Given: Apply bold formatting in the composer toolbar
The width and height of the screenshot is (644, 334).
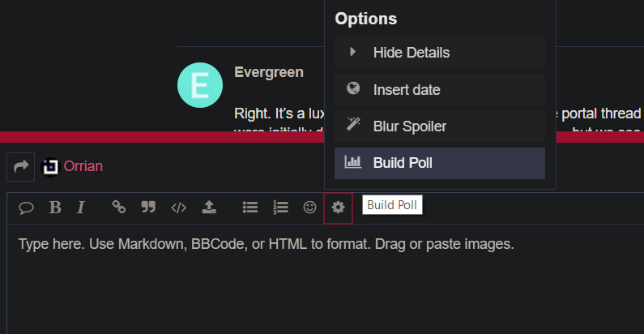Looking at the screenshot, I should coord(55,208).
